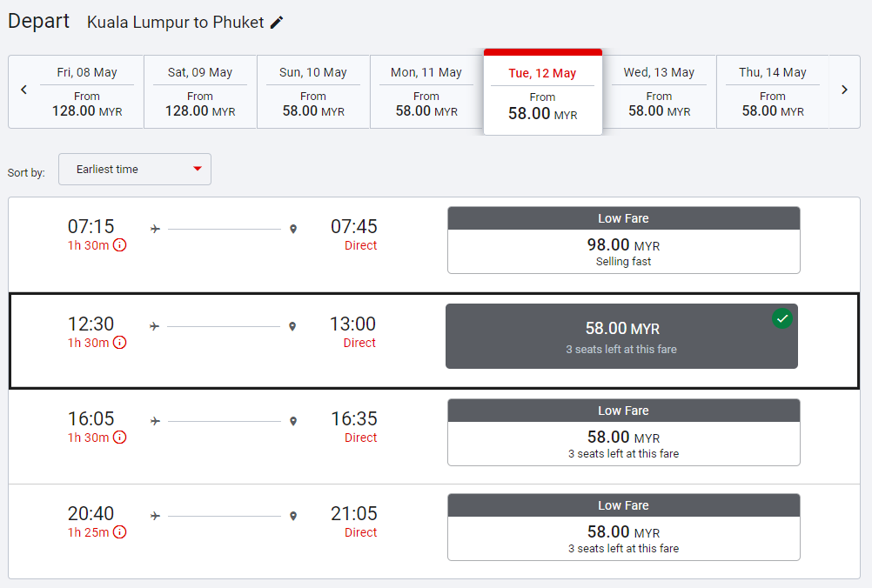Click green checkmark on selected 58.00 fare
This screenshot has width=872, height=588.
point(782,318)
